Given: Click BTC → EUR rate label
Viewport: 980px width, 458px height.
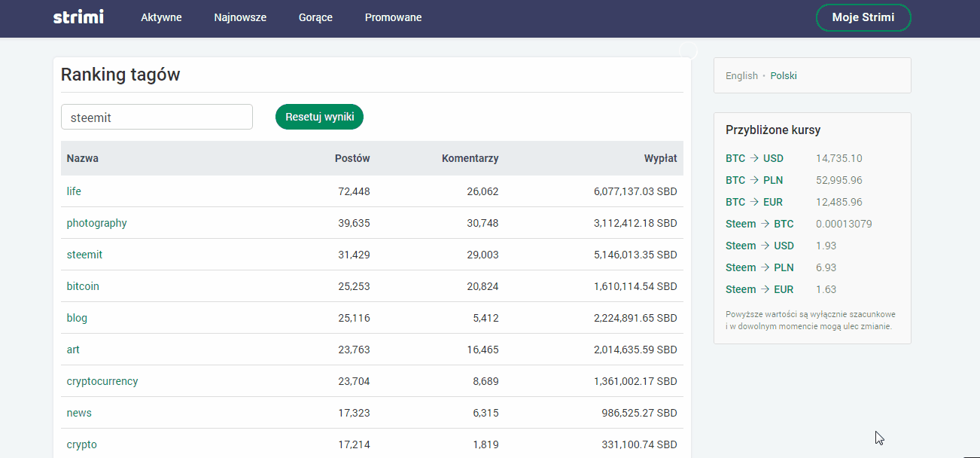Looking at the screenshot, I should pos(754,202).
